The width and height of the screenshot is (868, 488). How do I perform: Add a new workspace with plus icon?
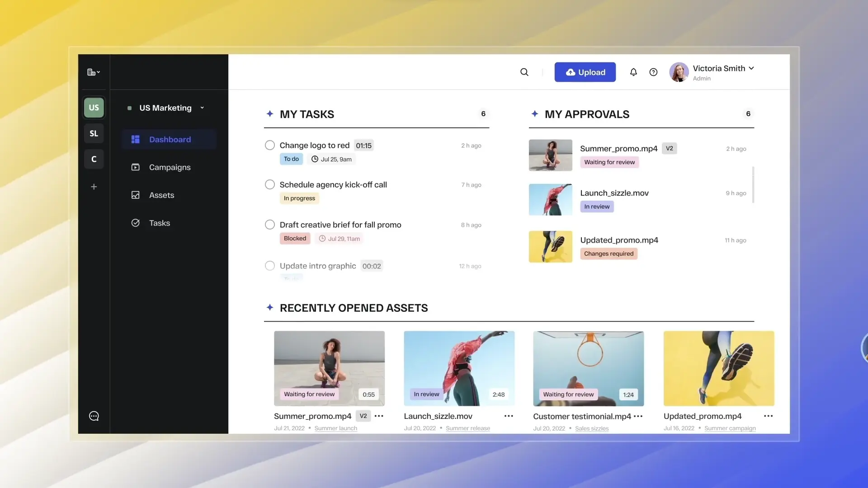coord(94,187)
